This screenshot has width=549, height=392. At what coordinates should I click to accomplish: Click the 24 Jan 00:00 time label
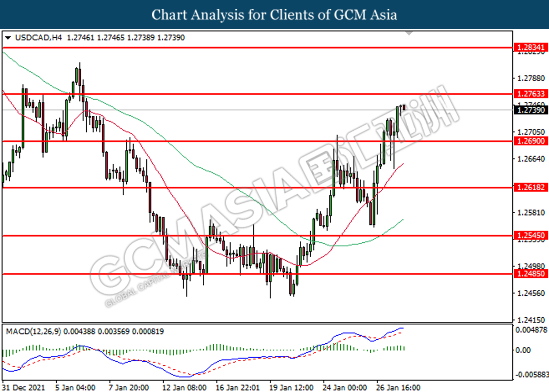pos(345,387)
